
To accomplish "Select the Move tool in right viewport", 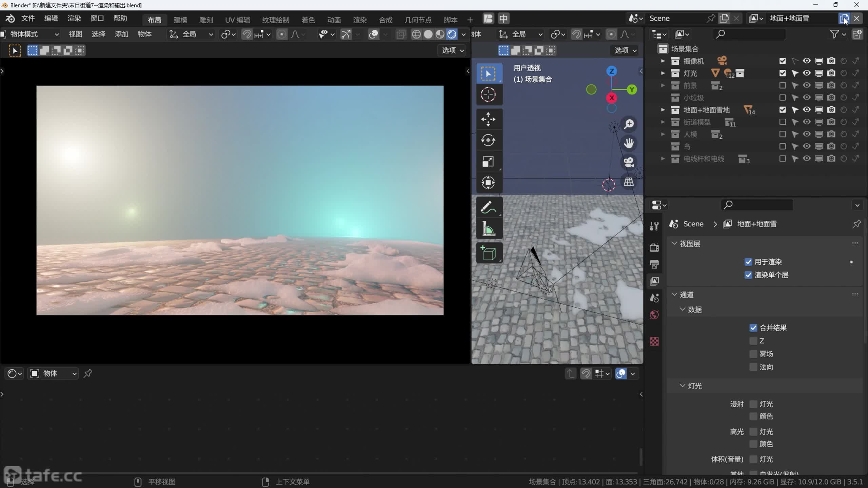I will tap(488, 119).
